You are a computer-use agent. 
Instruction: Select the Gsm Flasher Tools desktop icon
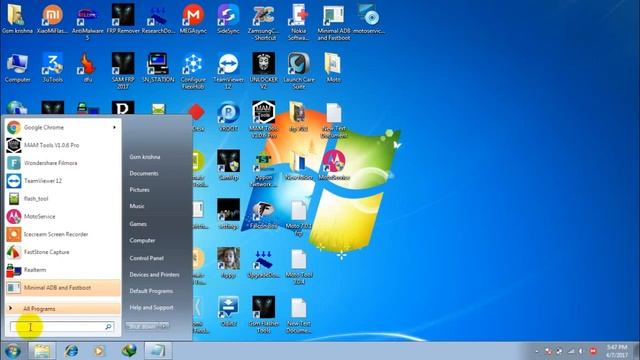[263, 315]
